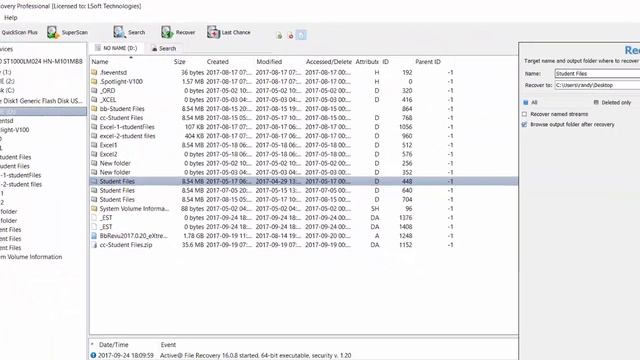Click the folder icon of bb-Student Files
640x360 pixels.
[x=94, y=109]
